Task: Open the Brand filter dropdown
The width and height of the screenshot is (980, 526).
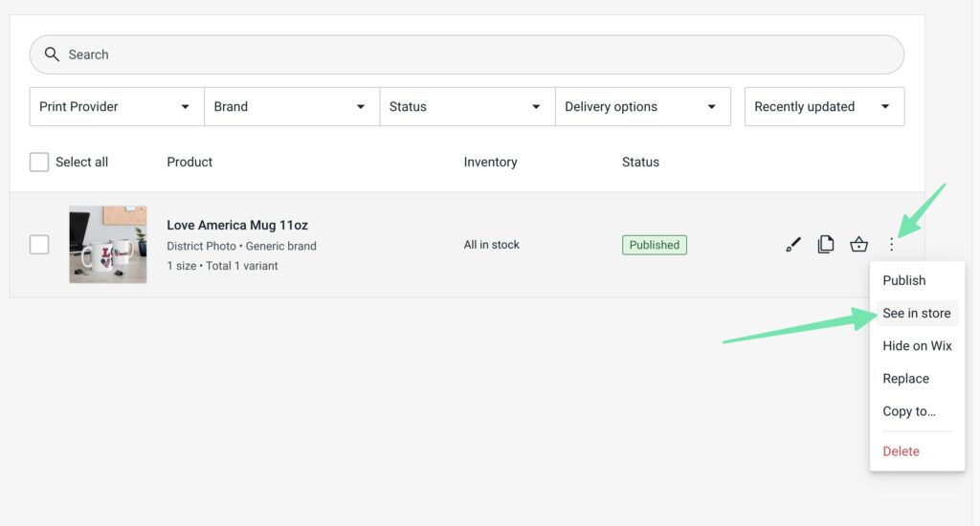Action: (x=291, y=106)
